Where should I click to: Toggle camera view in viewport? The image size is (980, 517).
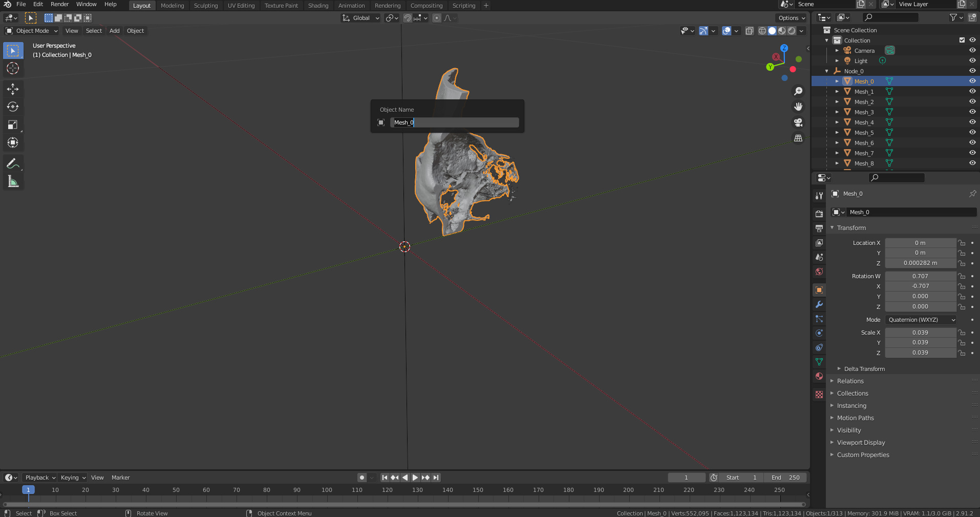tap(798, 122)
